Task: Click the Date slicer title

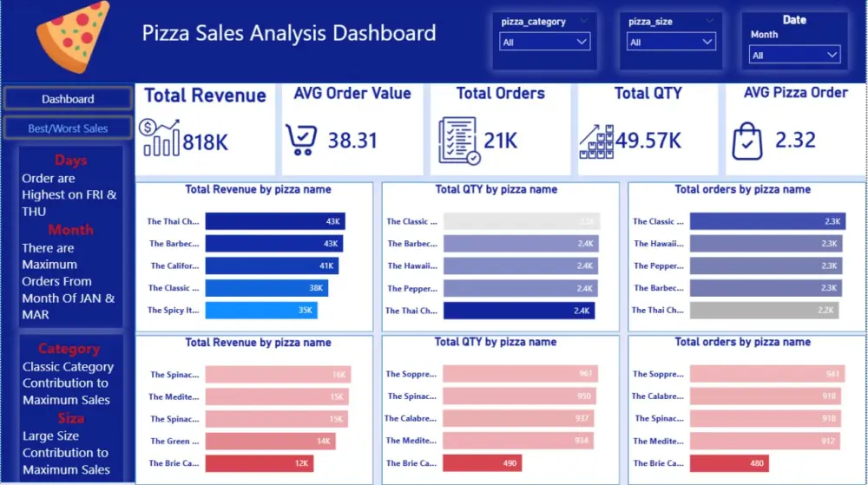Action: tap(794, 20)
